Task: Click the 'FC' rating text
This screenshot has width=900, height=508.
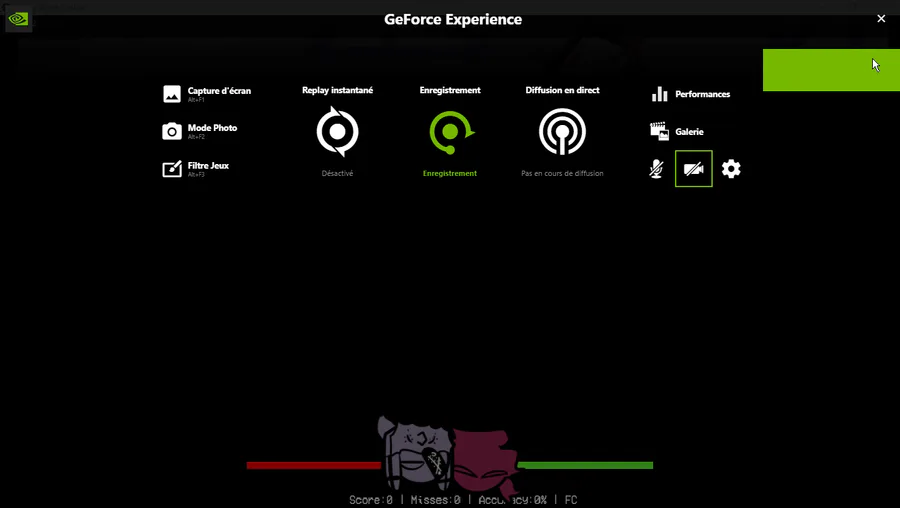Action: point(571,500)
